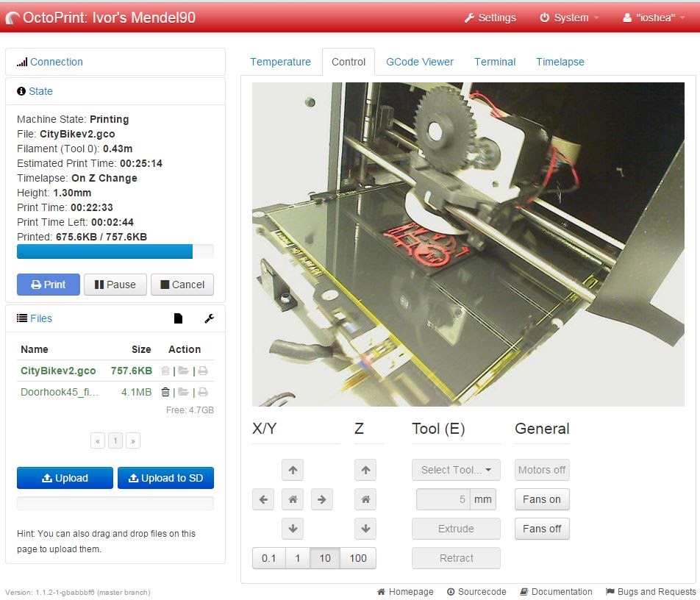700x600 pixels.
Task: Delete the Doorhook45 file with trash icon
Action: 165,393
